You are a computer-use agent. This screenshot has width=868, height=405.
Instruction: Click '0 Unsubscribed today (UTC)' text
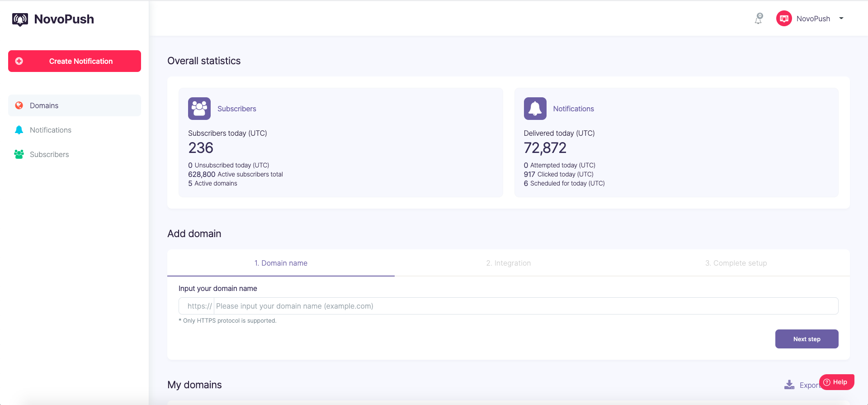tap(229, 165)
